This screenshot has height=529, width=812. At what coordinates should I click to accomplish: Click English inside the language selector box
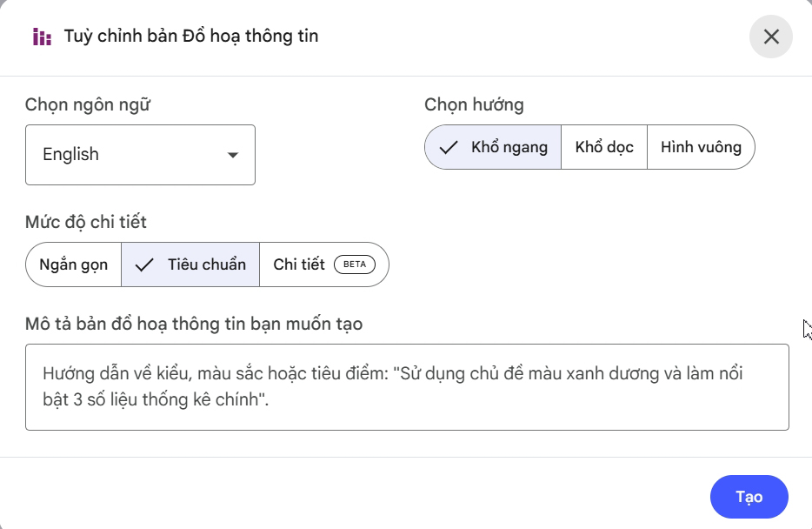point(70,154)
